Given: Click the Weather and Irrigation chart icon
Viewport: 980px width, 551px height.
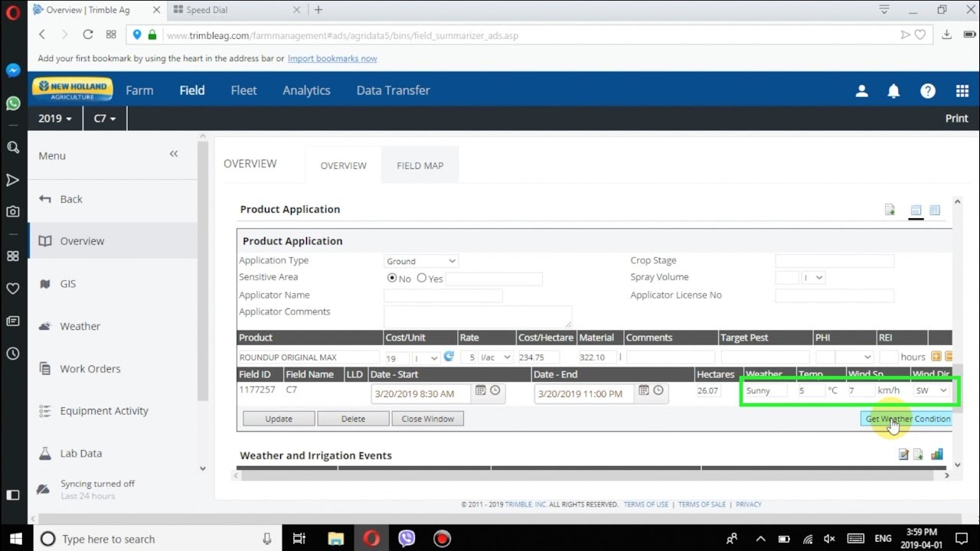Looking at the screenshot, I should tap(937, 455).
